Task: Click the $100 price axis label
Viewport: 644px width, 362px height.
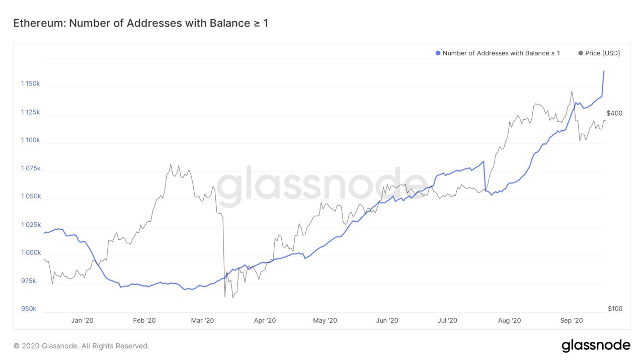Action: 614,309
